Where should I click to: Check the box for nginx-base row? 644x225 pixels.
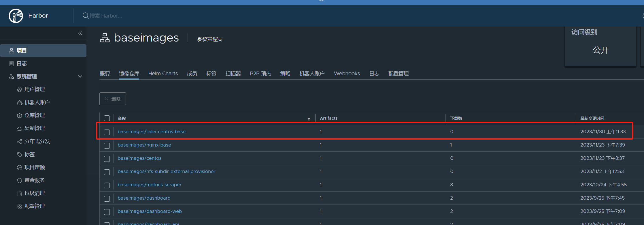[x=107, y=145]
